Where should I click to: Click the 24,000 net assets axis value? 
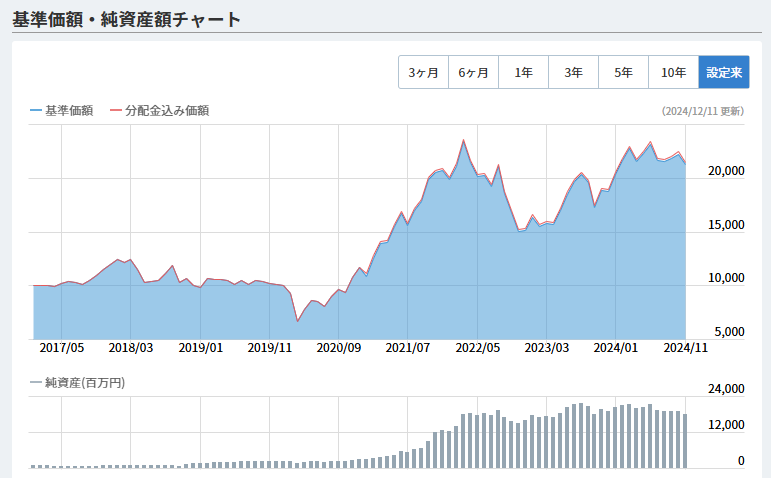(726, 389)
